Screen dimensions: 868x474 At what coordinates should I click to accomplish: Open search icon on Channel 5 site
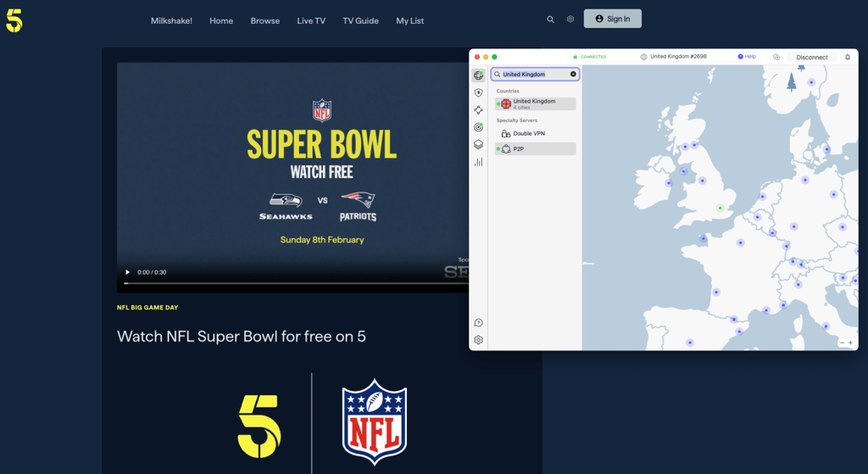[550, 20]
